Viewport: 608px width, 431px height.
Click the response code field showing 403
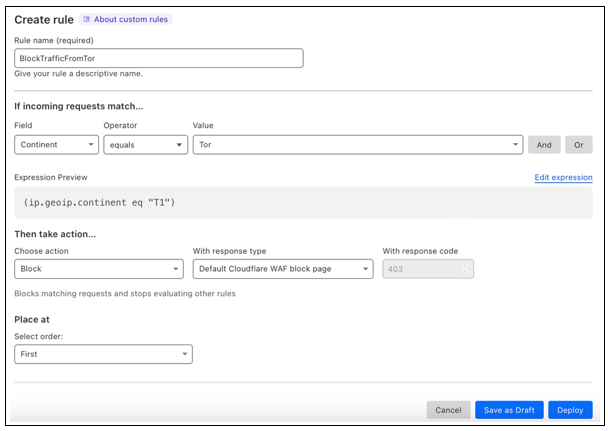[x=422, y=268]
